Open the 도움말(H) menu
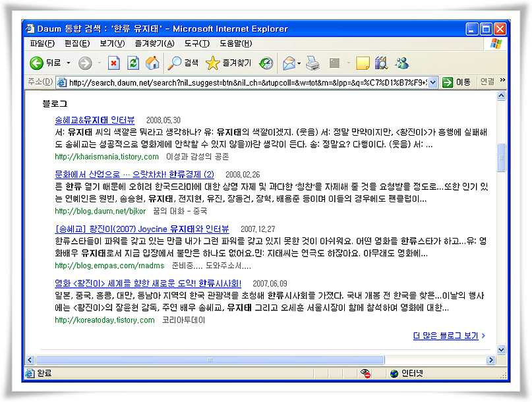Image resolution: width=532 pixels, height=402 pixels. pos(236,43)
